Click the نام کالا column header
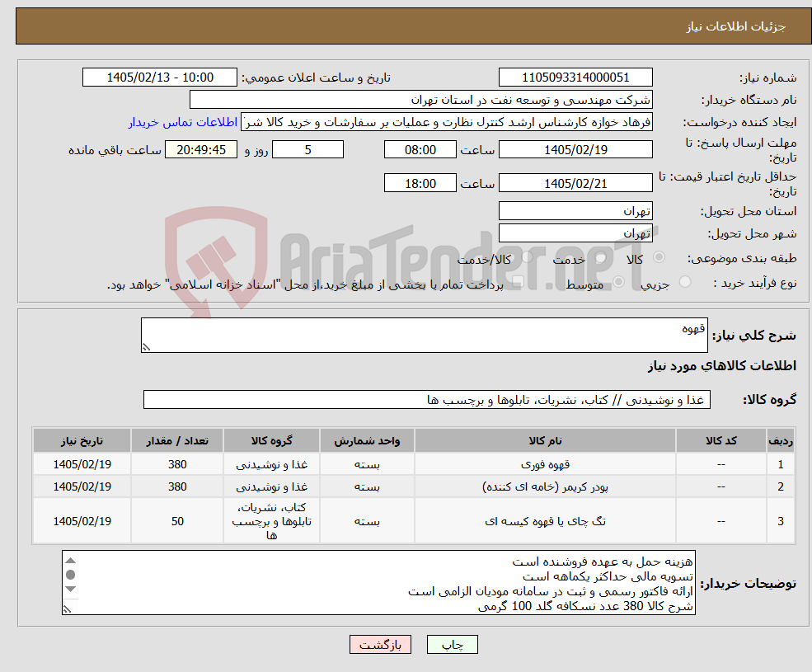 [545, 441]
